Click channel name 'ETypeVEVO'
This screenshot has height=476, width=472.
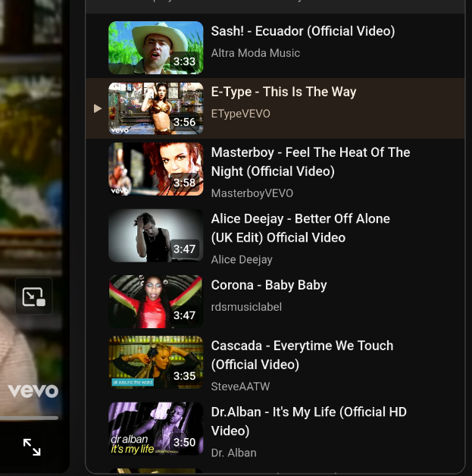[241, 114]
